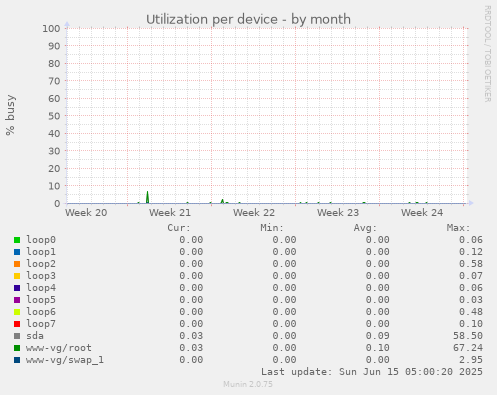
Task: Select the loop4 legend label
Action: [41, 288]
